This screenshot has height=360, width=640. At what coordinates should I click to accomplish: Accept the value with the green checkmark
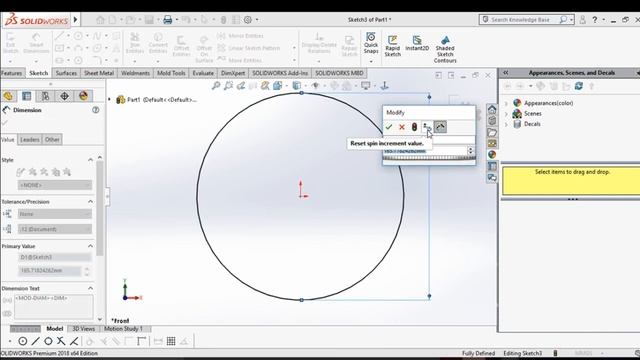coord(389,127)
